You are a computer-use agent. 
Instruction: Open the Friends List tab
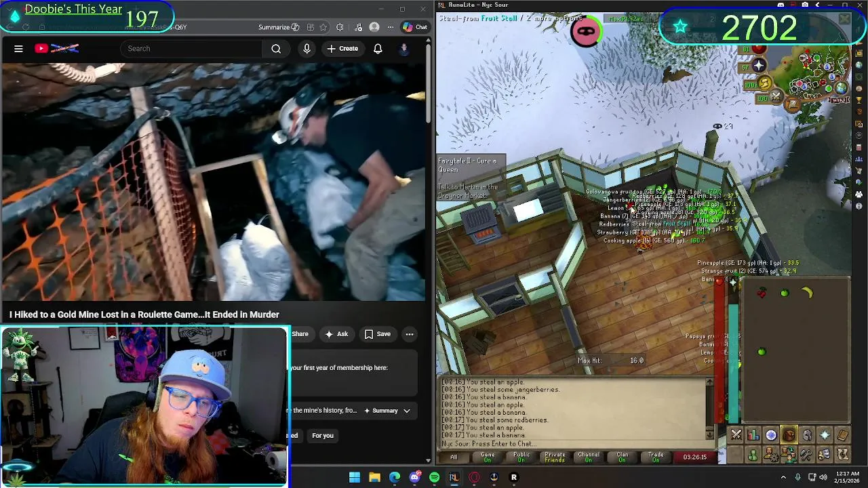753,455
